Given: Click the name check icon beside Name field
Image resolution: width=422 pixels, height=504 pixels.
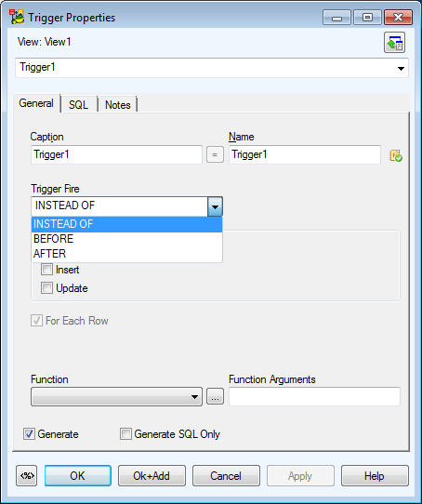Looking at the screenshot, I should pos(396,155).
